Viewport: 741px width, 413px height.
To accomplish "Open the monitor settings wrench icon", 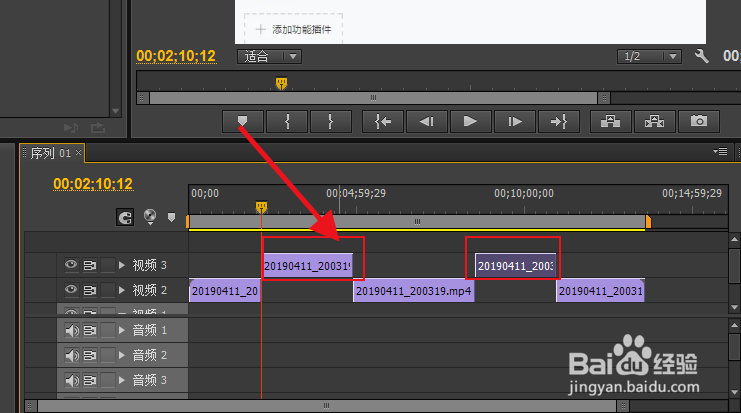I will point(702,57).
